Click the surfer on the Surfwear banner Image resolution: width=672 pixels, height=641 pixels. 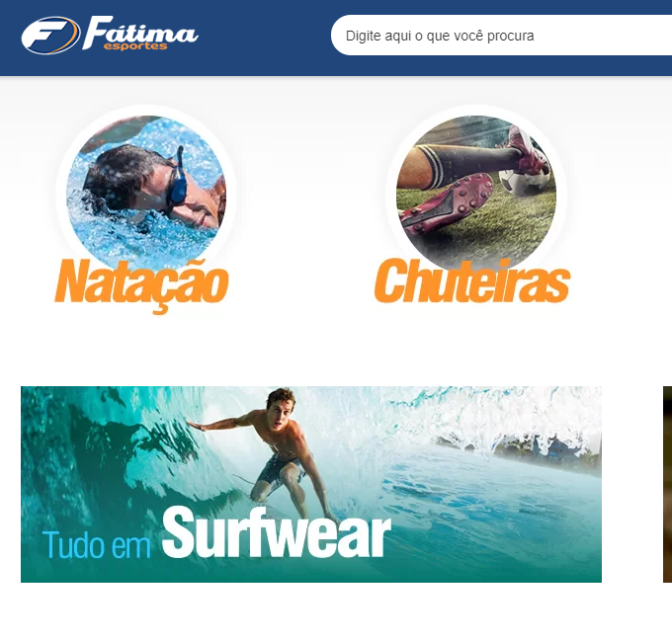coord(275,449)
